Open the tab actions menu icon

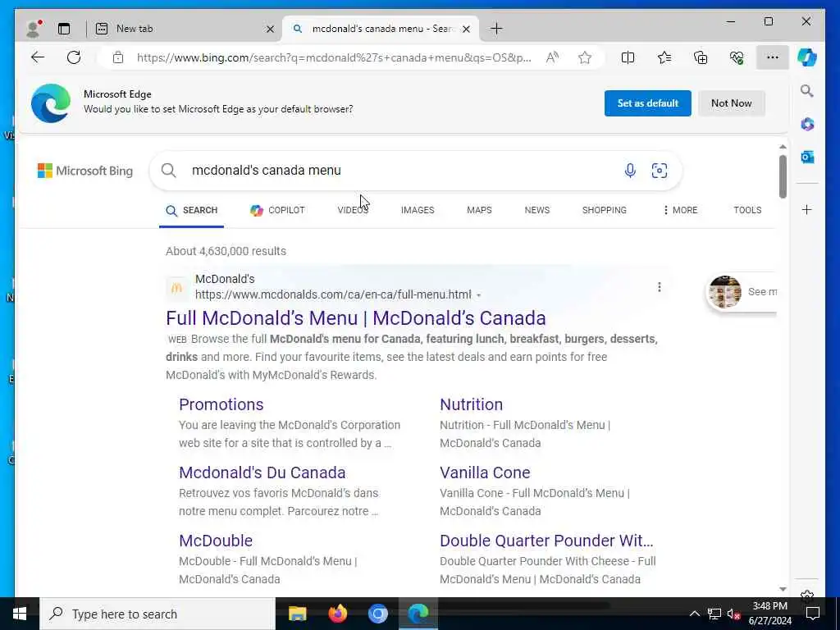[64, 29]
